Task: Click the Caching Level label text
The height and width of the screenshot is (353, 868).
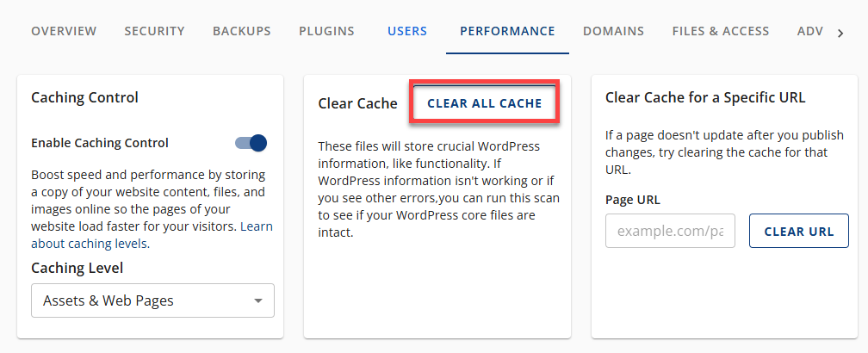Action: click(x=77, y=268)
